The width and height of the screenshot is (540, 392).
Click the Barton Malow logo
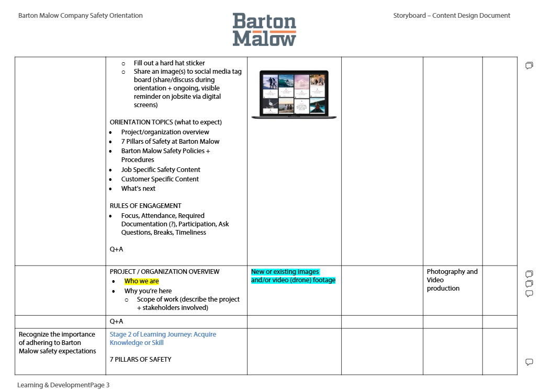point(264,30)
